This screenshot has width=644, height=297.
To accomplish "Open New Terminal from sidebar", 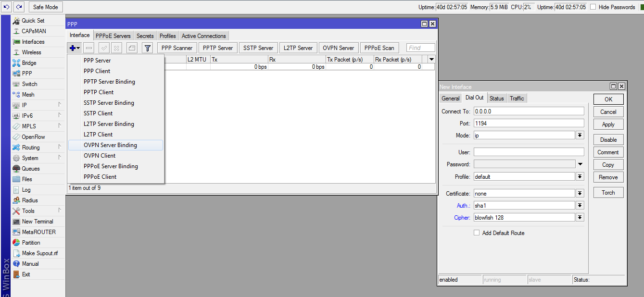I will (x=38, y=222).
